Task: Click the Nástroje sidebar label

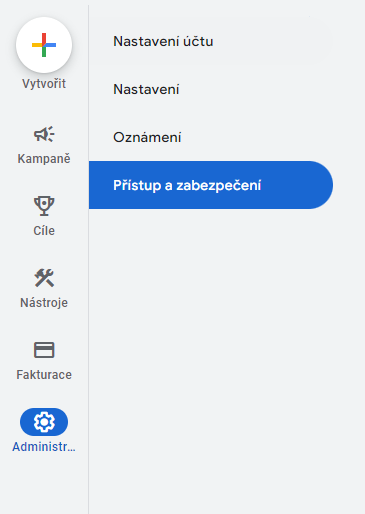Action: tap(44, 303)
